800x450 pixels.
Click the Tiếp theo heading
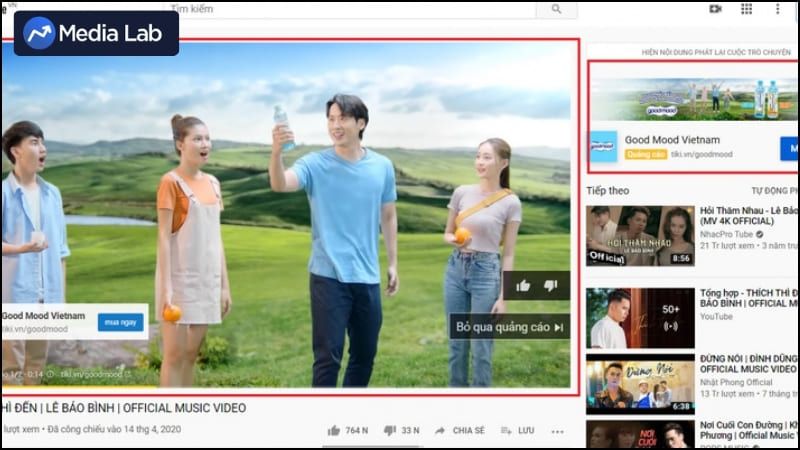pos(608,191)
